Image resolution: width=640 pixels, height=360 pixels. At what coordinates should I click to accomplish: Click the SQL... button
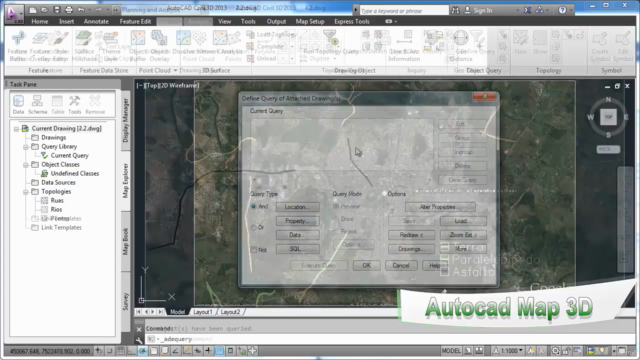coord(298,249)
